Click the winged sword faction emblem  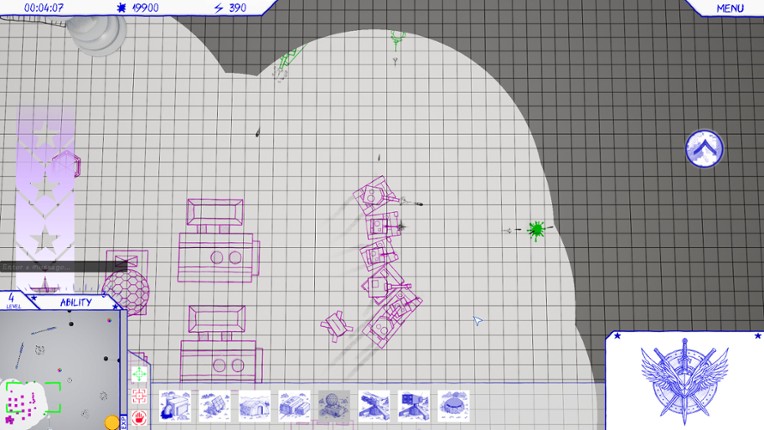pos(686,378)
